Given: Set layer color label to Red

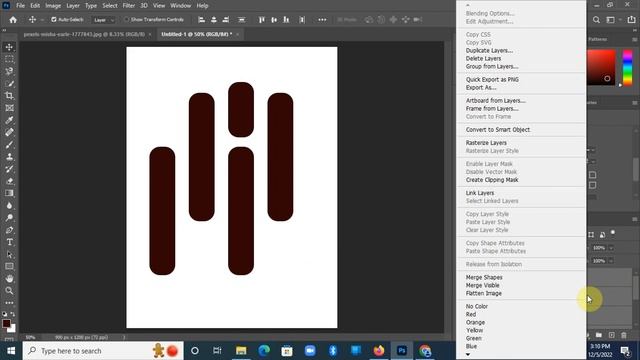Looking at the screenshot, I should [471, 314].
